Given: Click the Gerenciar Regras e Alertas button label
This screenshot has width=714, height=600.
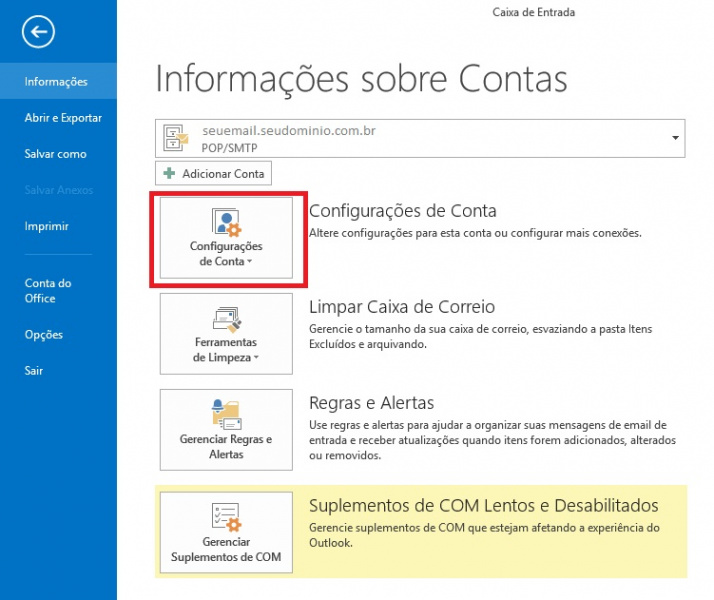Looking at the screenshot, I should click(x=226, y=446).
